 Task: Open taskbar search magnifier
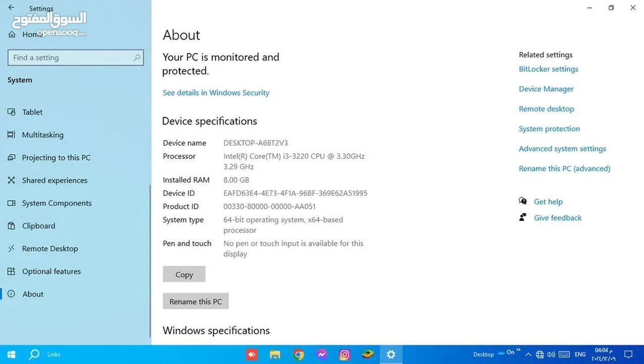34,354
